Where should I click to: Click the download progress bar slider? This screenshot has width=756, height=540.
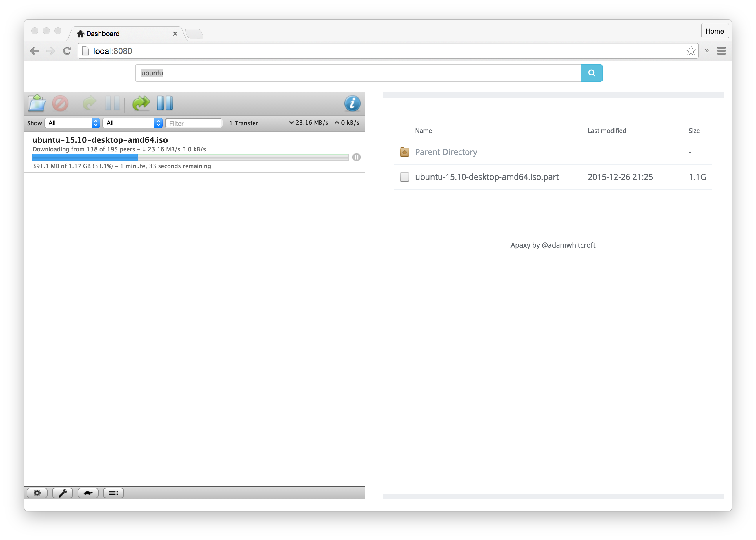[x=135, y=157]
